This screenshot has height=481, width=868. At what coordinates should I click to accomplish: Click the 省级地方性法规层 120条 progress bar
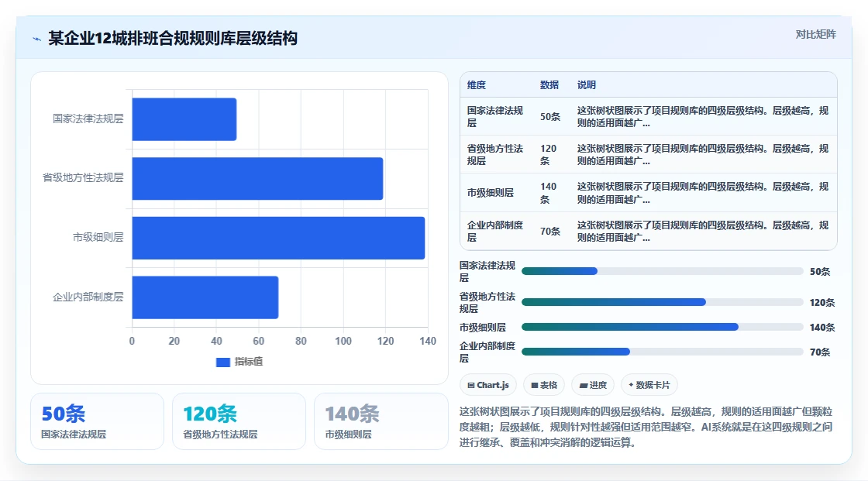[662, 302]
